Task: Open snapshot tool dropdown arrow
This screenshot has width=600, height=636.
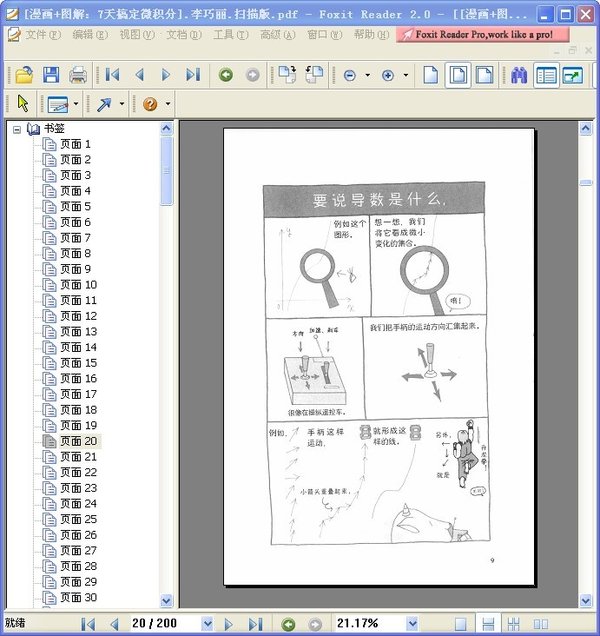Action: pos(76,104)
